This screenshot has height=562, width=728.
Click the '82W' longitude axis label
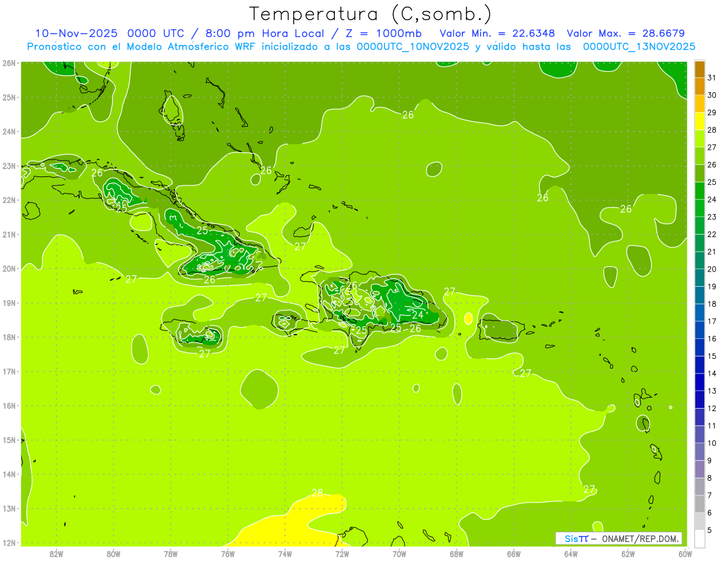click(x=56, y=554)
